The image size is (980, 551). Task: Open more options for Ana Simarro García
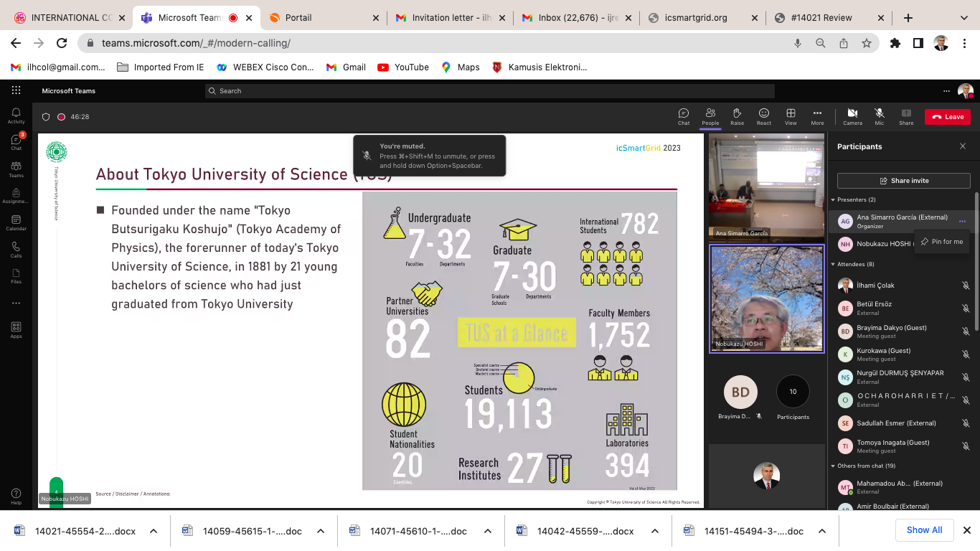(x=962, y=221)
